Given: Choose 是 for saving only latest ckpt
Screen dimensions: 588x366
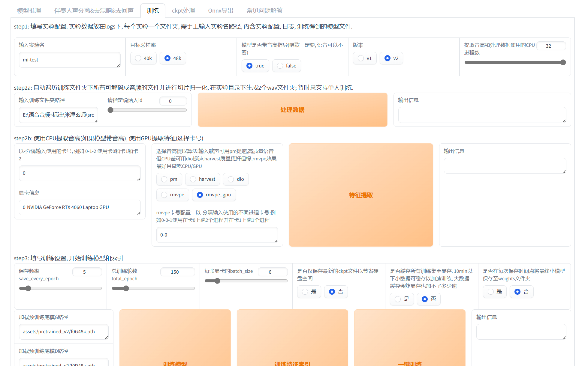Looking at the screenshot, I should pos(309,291).
